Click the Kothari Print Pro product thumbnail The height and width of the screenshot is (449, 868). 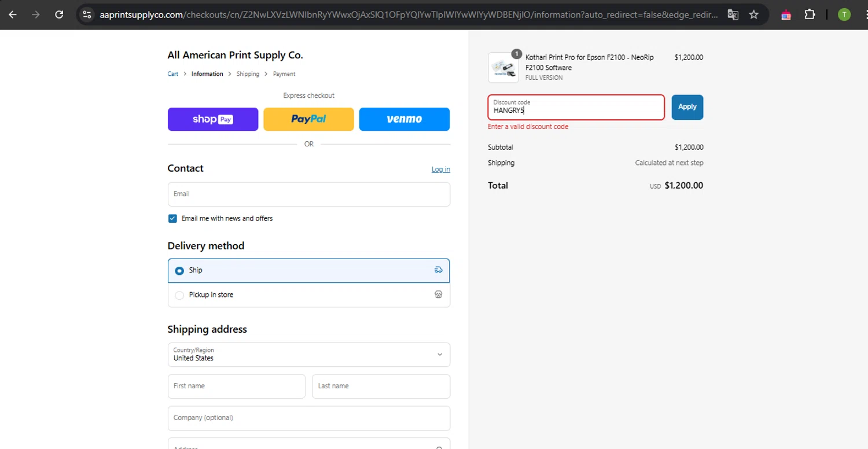[503, 67]
